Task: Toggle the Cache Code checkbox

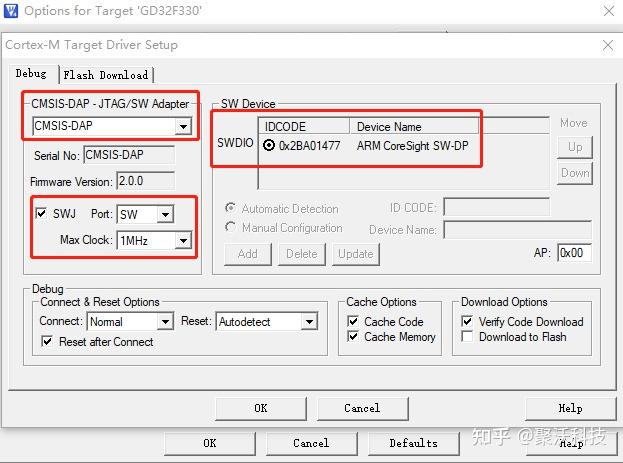Action: [x=353, y=321]
